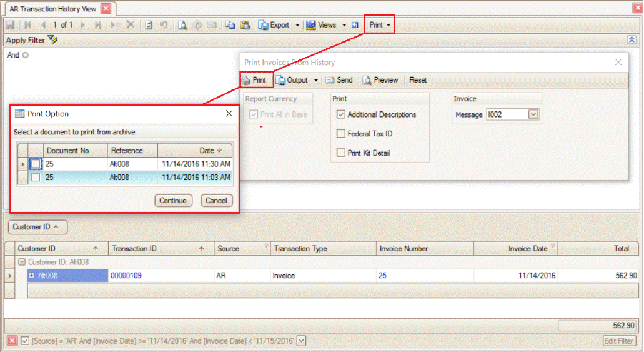Click Preview in the Print Invoices toolbar
The height and width of the screenshot is (352, 644).
coord(380,80)
